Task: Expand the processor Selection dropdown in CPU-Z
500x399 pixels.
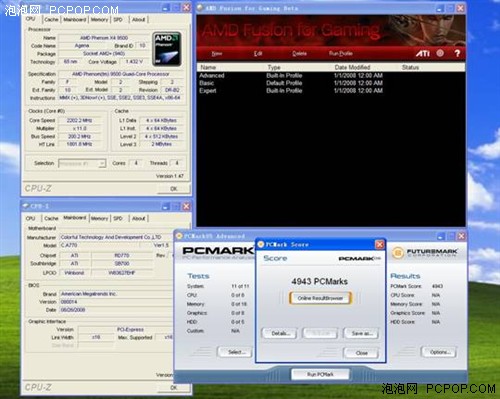Action: [102, 163]
